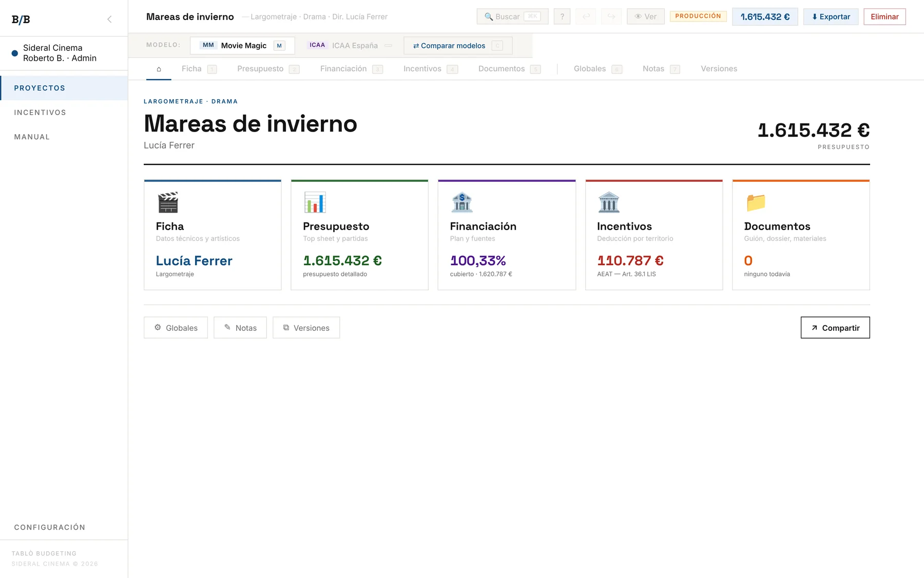Click 1.615.432 € in Presupuesto card

342,261
